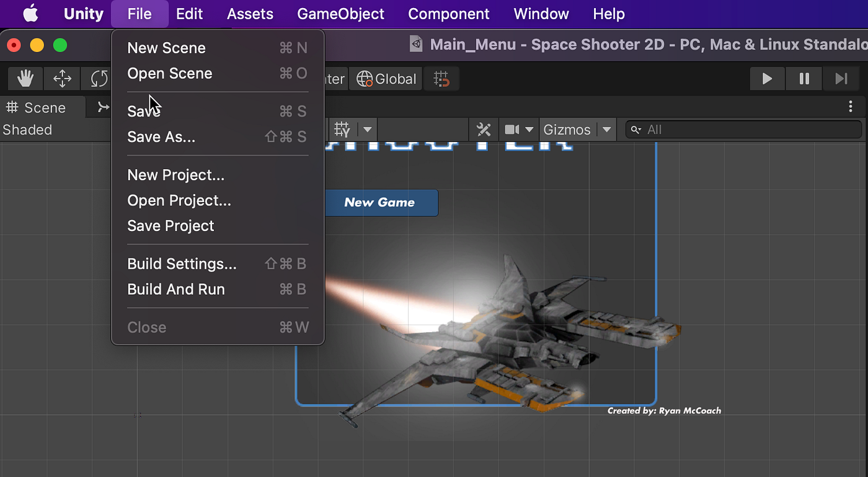Open the Window menu
This screenshot has width=868, height=477.
click(541, 14)
